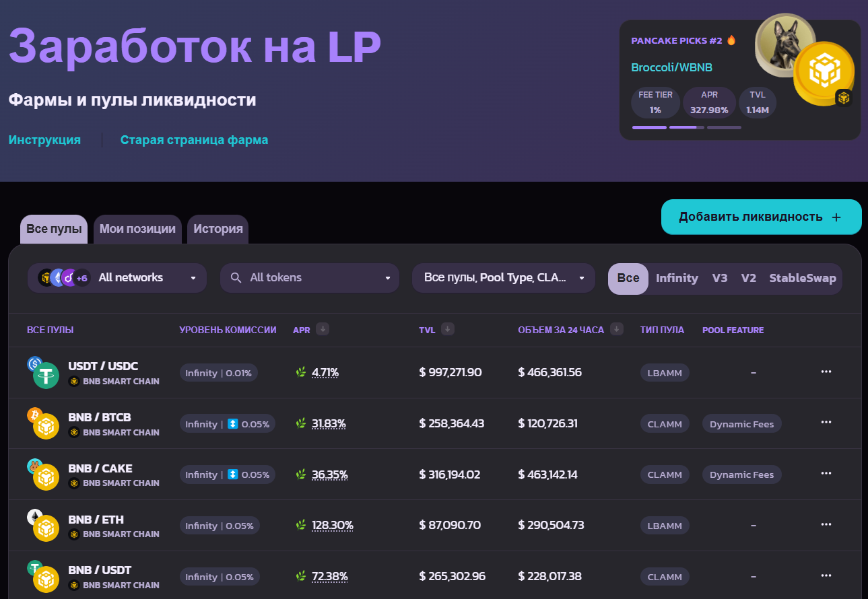Image resolution: width=868 pixels, height=599 pixels.
Task: Click the APR 327.98% badge
Action: coord(709,102)
